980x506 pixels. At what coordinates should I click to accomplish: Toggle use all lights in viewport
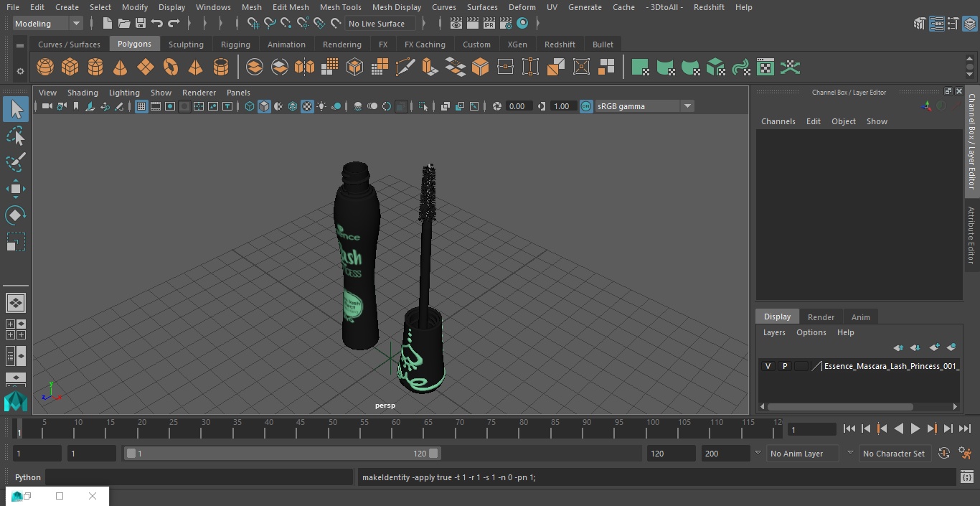pos(321,106)
